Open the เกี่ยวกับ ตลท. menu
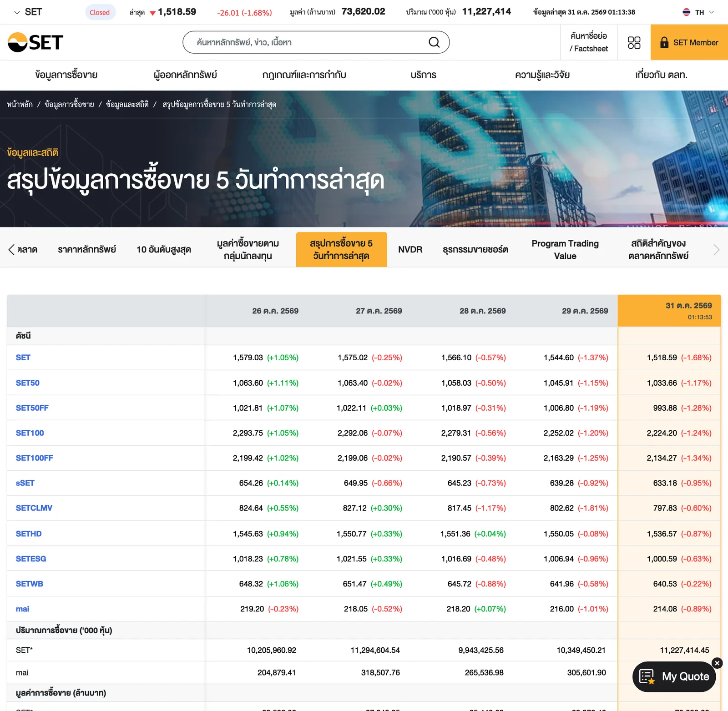This screenshot has height=711, width=728. [661, 75]
